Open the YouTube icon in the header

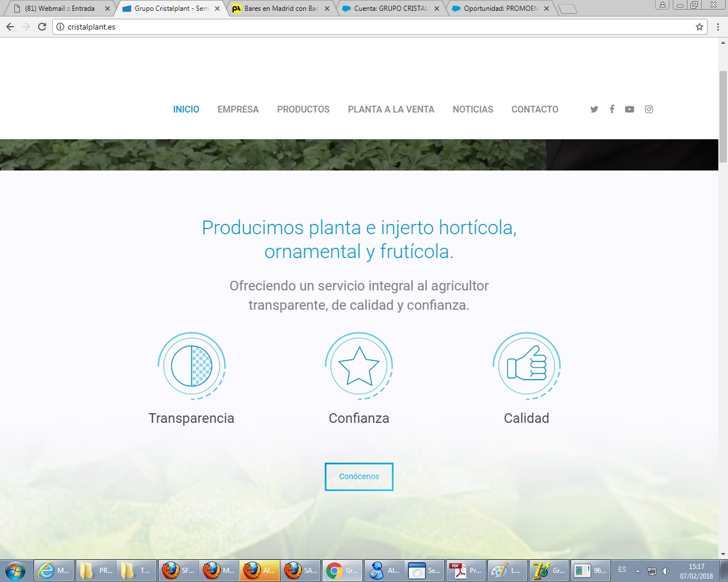click(629, 109)
